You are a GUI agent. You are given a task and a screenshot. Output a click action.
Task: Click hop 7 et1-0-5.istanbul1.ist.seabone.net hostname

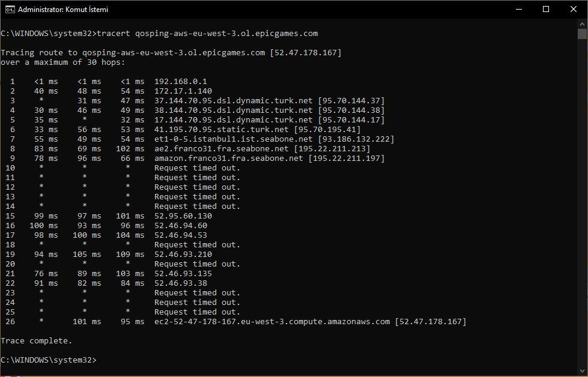233,139
